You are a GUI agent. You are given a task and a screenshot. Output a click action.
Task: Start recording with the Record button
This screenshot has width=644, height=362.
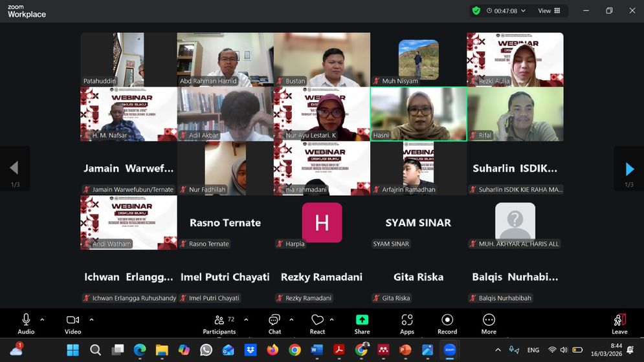pyautogui.click(x=447, y=323)
